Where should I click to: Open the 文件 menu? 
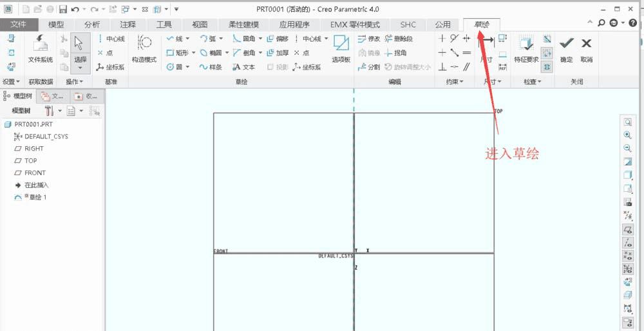click(x=19, y=24)
